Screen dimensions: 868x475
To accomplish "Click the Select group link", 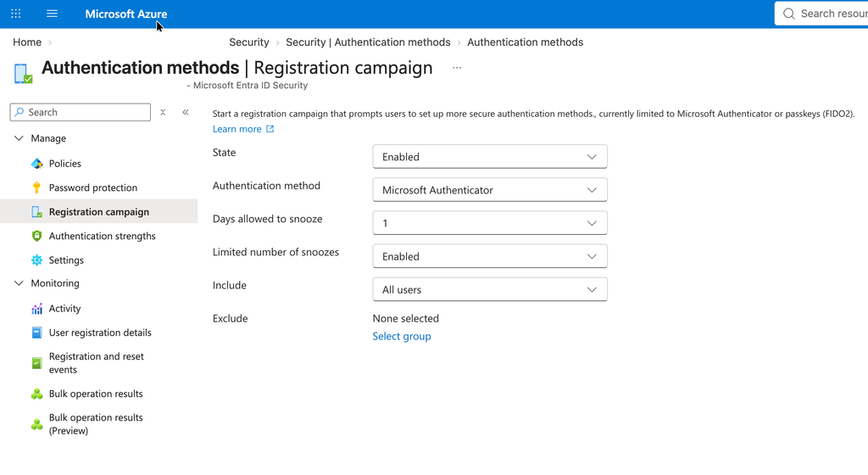I will pos(401,336).
